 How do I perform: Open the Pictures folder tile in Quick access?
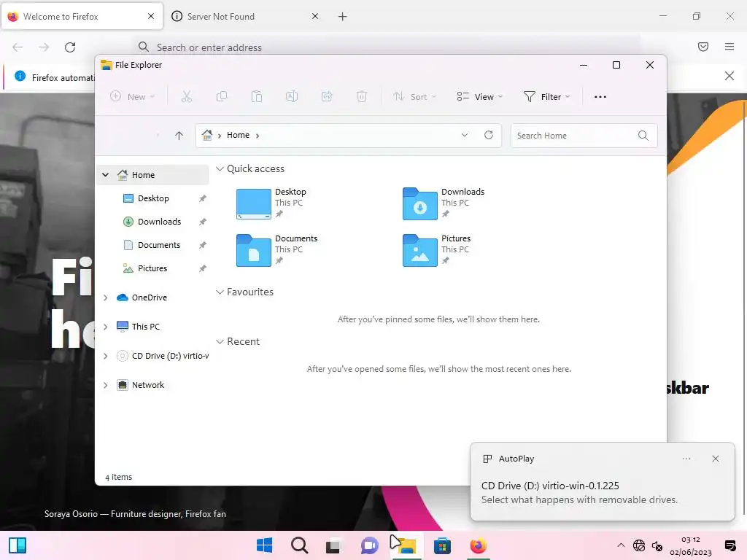(438, 250)
